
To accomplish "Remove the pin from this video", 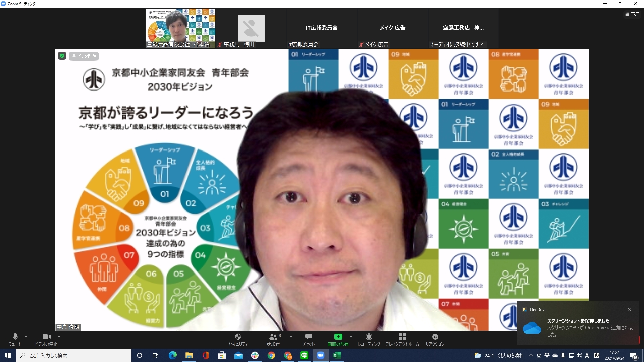I will 84,56.
